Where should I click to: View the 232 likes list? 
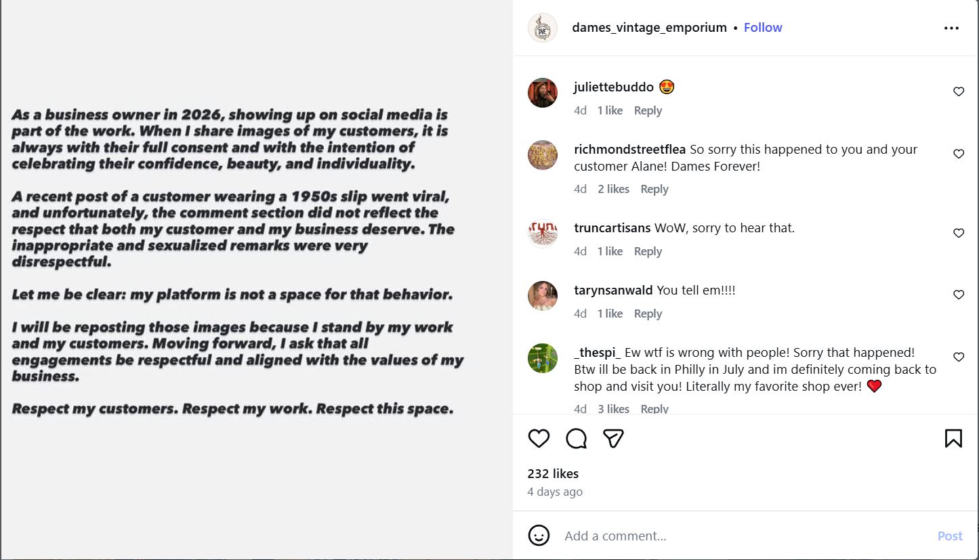pos(553,473)
